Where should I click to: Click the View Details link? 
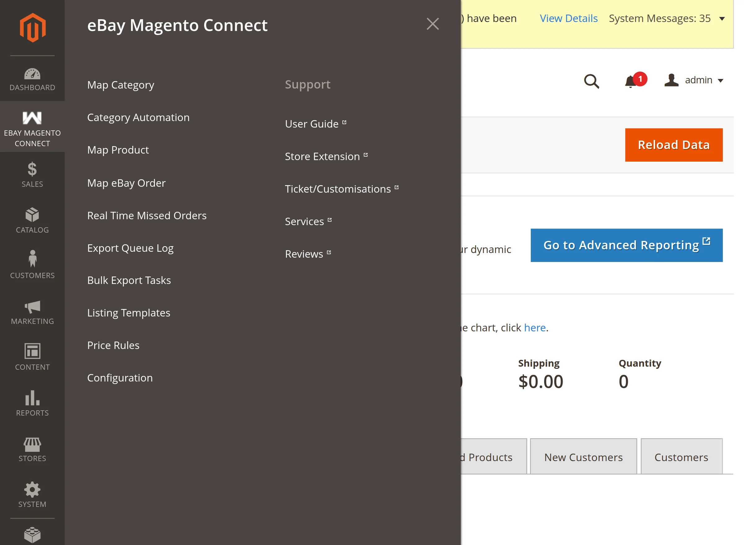tap(569, 18)
